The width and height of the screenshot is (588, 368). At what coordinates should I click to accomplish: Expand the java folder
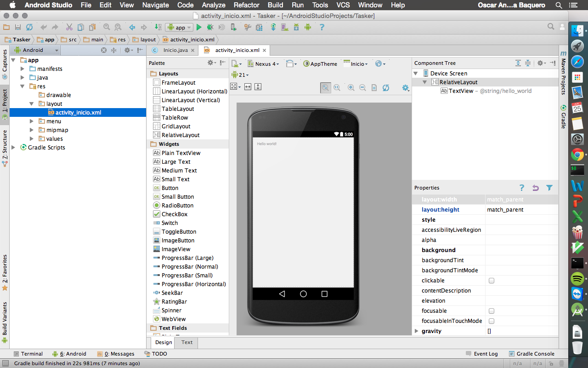click(x=23, y=78)
